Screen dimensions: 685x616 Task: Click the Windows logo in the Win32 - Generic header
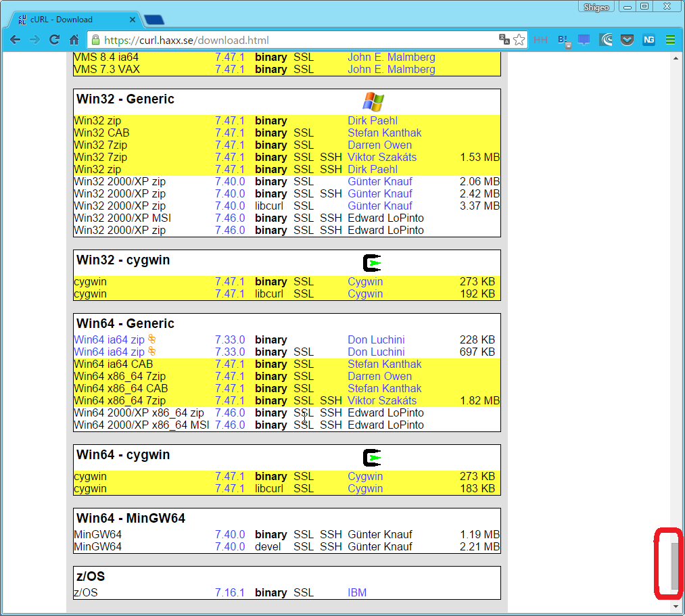point(373,101)
